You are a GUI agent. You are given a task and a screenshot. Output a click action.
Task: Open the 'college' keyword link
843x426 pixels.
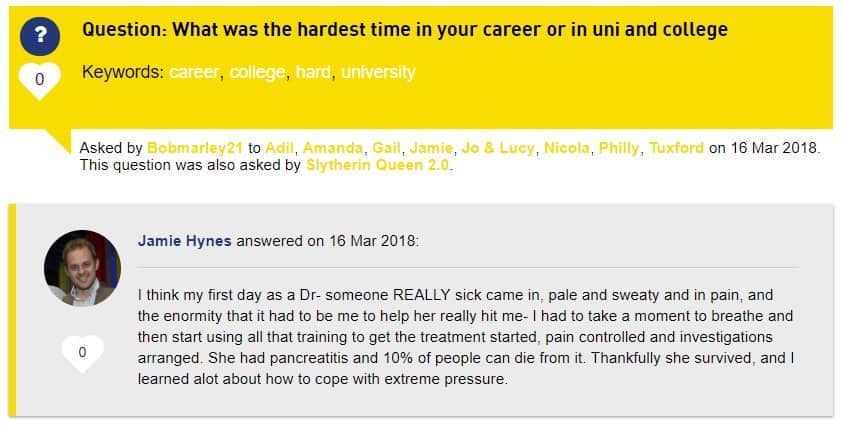(258, 72)
